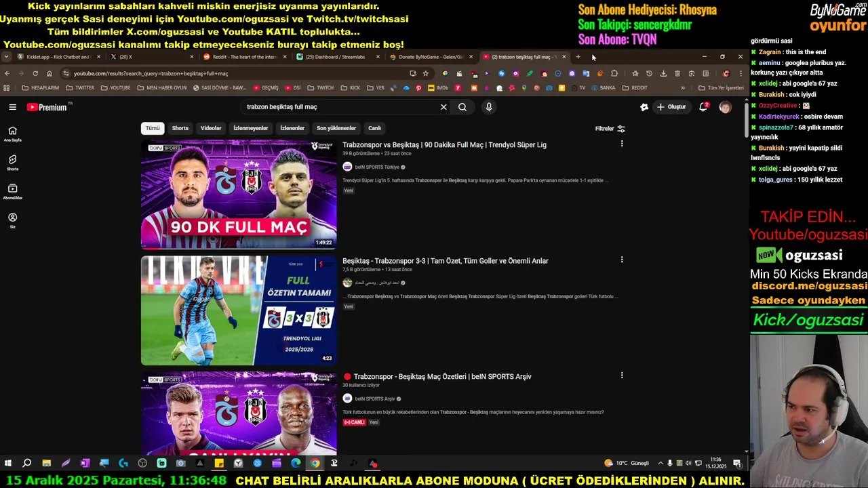Viewport: 868px width, 488px height.
Task: Clear the search box with X
Action: pyautogui.click(x=443, y=107)
